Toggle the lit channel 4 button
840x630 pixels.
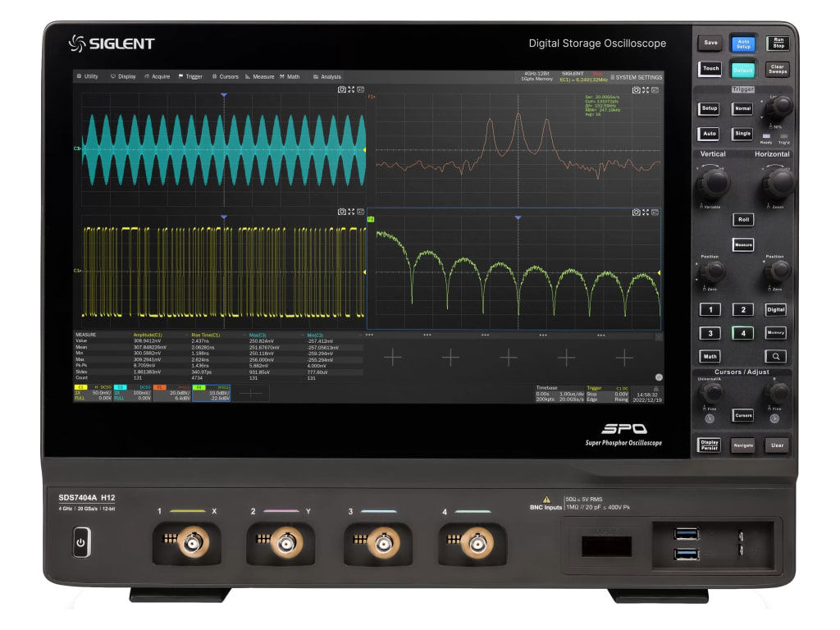click(743, 333)
